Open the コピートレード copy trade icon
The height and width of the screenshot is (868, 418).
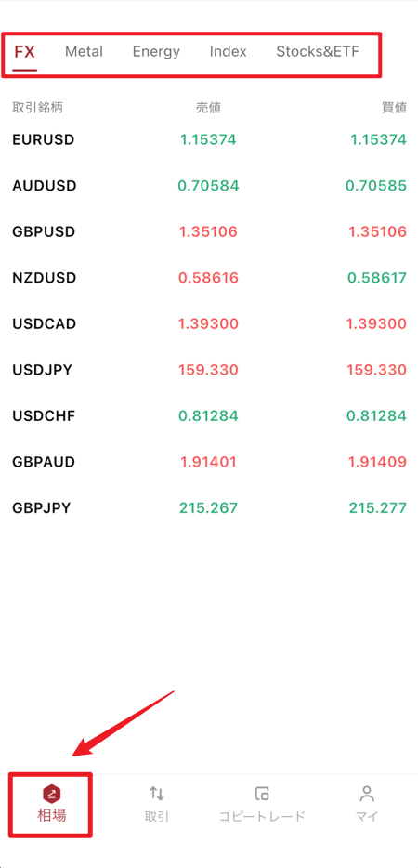tap(262, 794)
